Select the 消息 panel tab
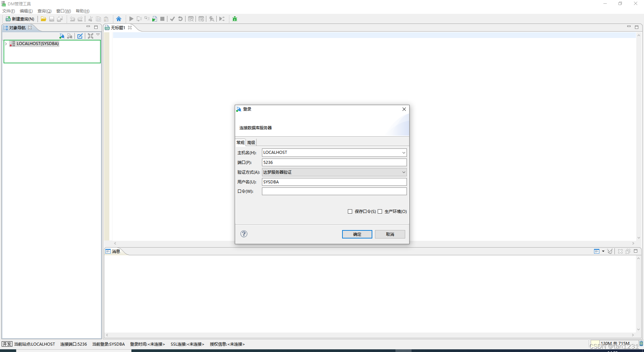 (116, 251)
